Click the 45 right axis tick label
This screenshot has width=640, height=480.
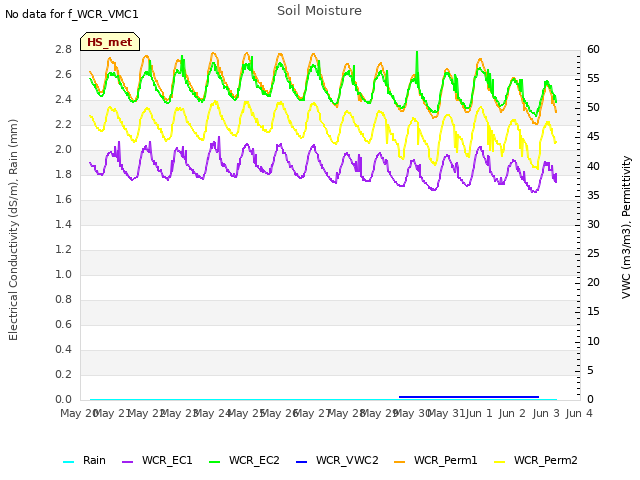point(593,136)
